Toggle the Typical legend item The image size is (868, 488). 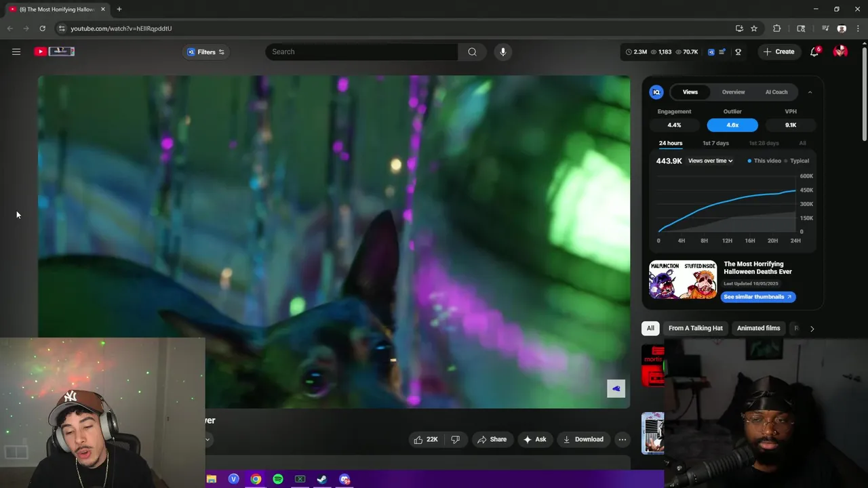point(797,161)
